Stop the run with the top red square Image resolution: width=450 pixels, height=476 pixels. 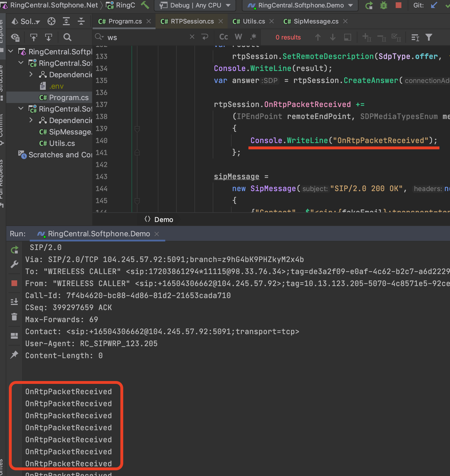[x=399, y=5]
